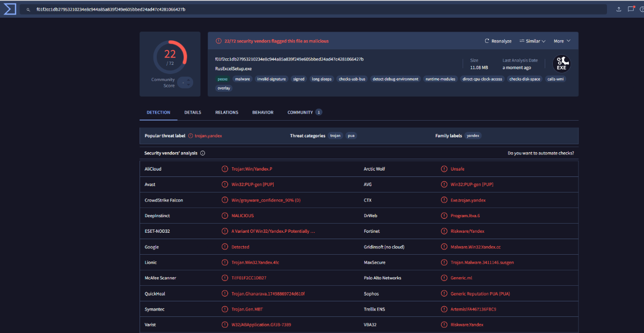Click the 22/72 detection score gauge

(170, 57)
